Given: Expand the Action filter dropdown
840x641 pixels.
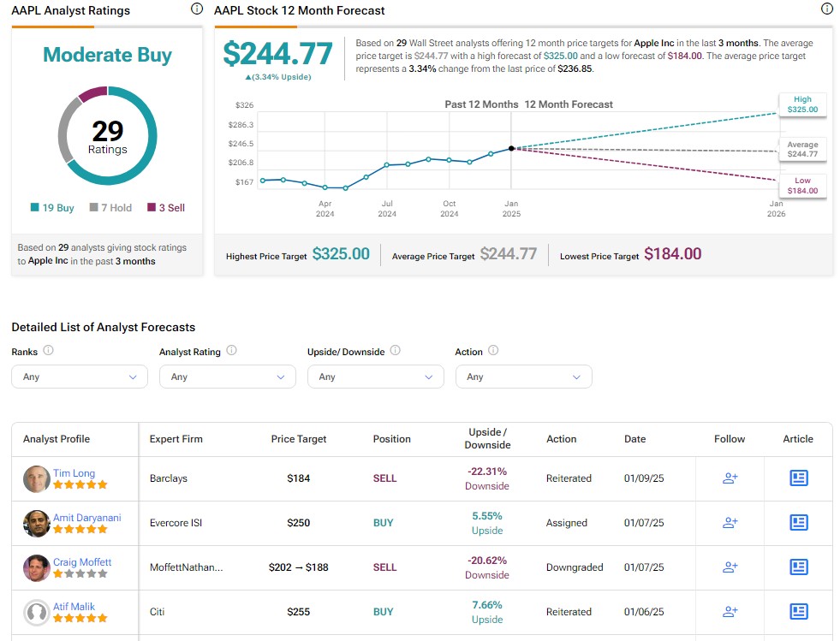Looking at the screenshot, I should coord(523,377).
